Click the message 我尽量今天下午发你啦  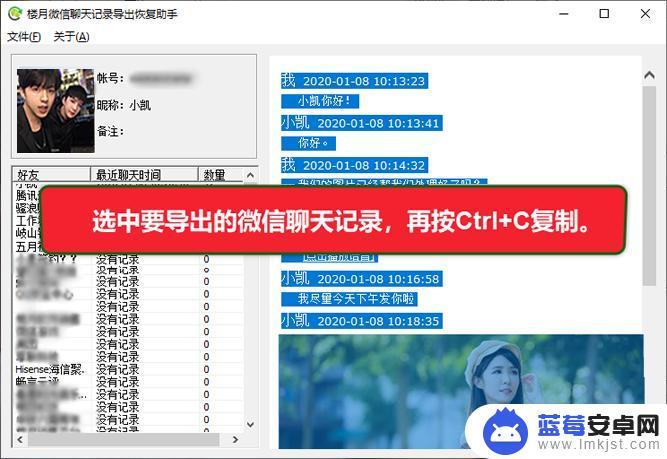349,299
